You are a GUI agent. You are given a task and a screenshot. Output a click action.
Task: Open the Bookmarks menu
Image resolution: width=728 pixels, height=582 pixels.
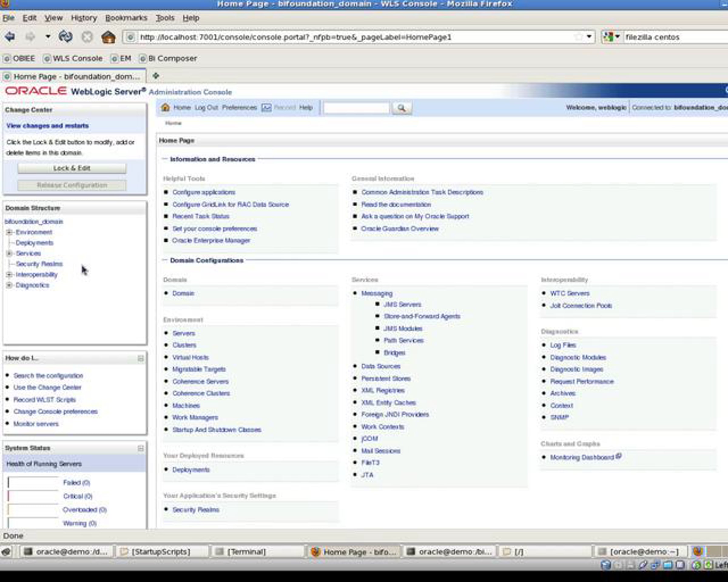[x=126, y=18]
